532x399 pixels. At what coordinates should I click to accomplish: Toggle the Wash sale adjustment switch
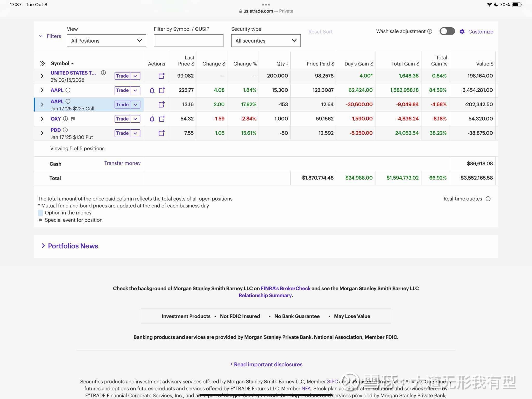click(x=447, y=31)
